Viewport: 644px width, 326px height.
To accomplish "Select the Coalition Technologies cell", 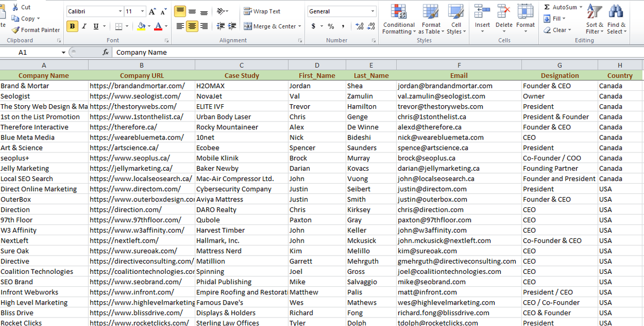I will 44,272.
